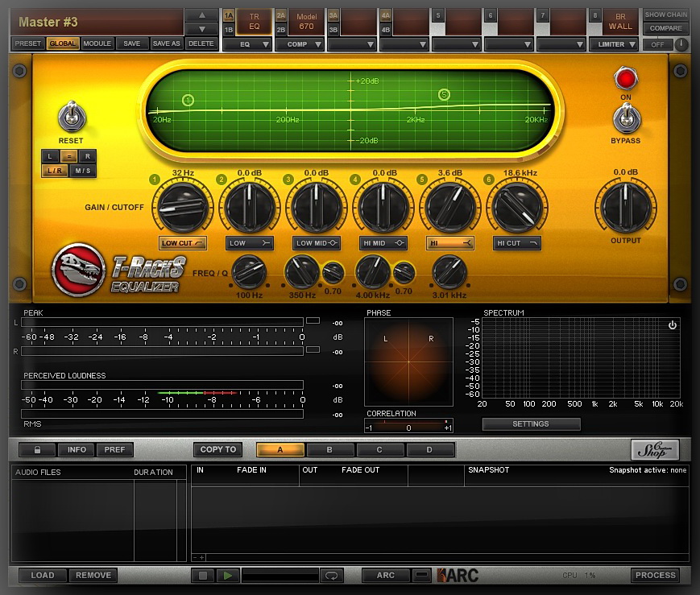Toggle the HI MID band button
This screenshot has height=595, width=700.
383,243
